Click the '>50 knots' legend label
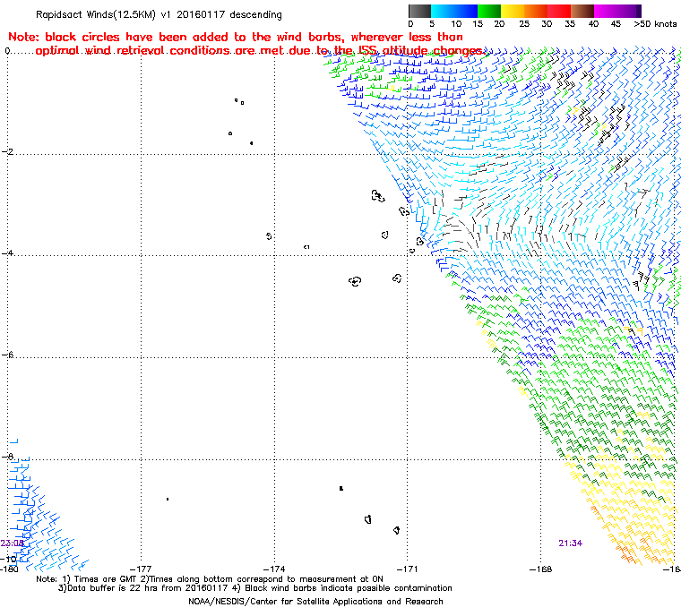The image size is (681, 616). (x=655, y=24)
